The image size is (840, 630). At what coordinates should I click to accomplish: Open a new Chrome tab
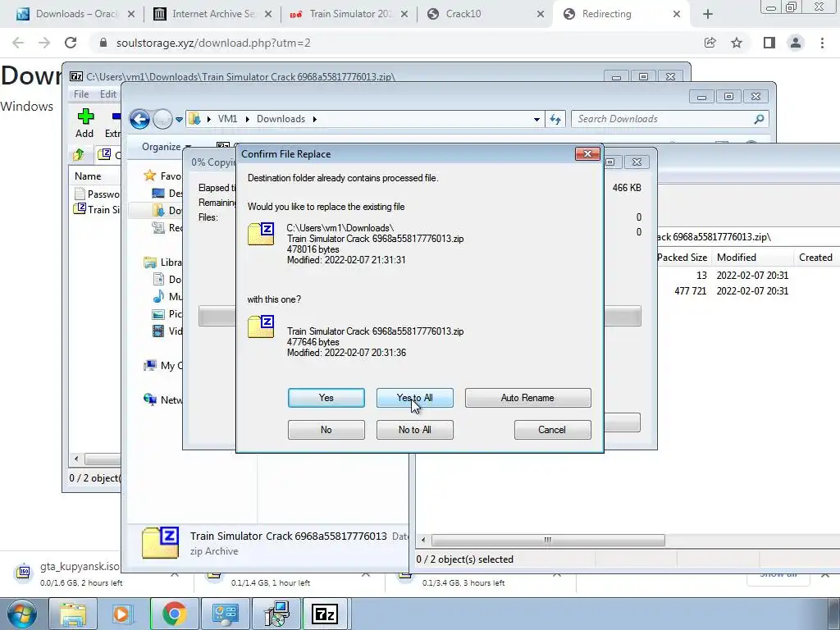708,14
